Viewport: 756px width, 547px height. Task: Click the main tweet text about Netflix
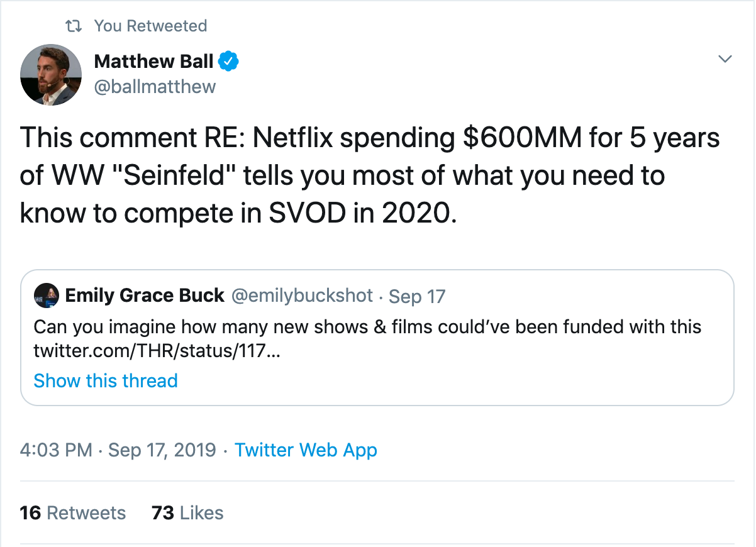click(370, 176)
